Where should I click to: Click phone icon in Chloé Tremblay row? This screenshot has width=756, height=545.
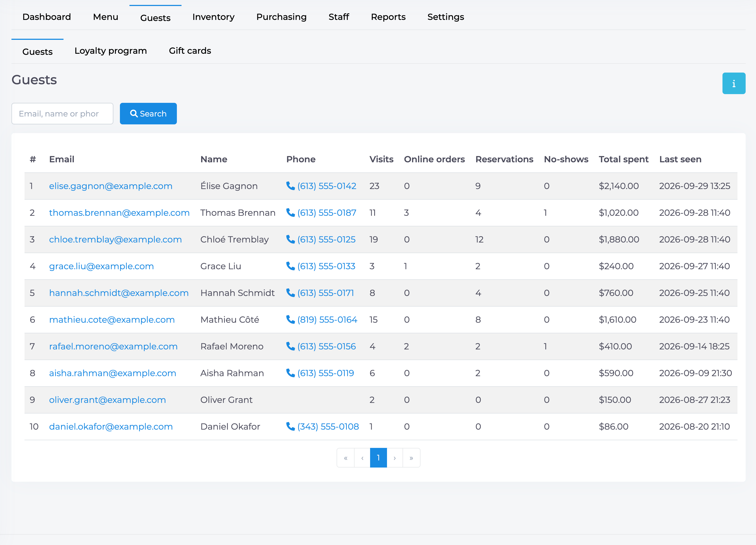point(290,239)
